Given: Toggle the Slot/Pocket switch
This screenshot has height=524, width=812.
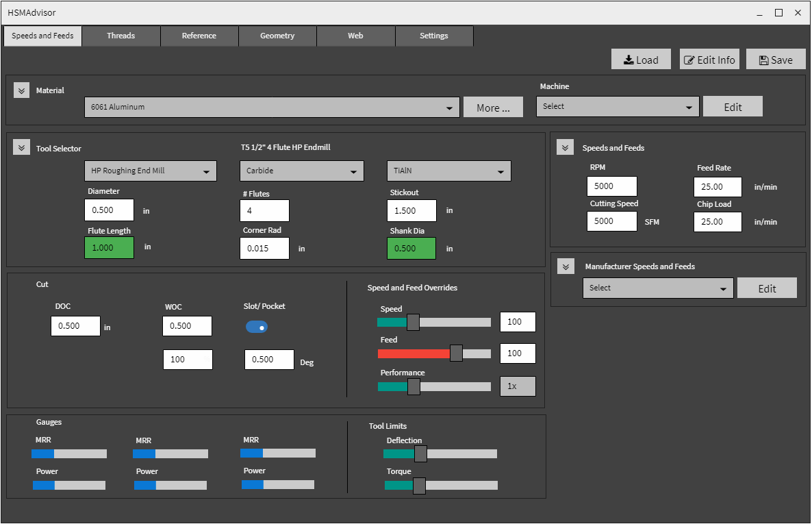Looking at the screenshot, I should click(257, 327).
